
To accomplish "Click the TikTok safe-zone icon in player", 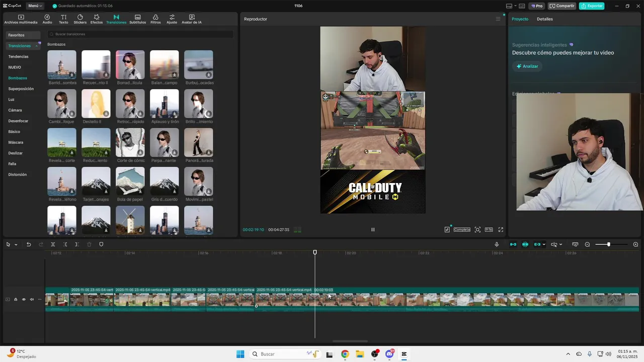I will [447, 229].
